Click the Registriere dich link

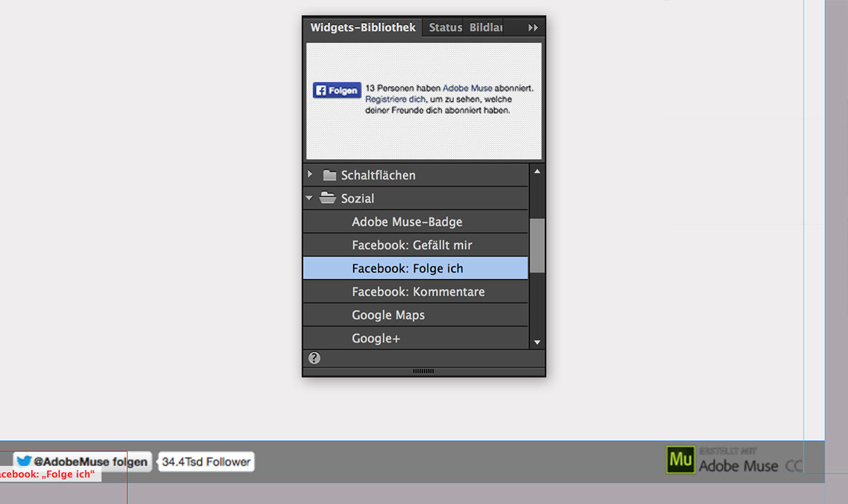(396, 99)
